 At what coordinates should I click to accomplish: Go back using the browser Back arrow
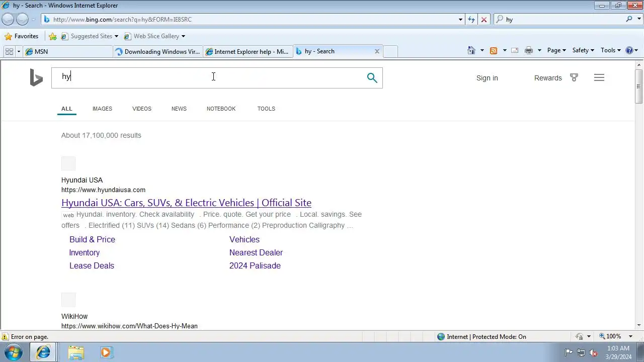point(8,19)
